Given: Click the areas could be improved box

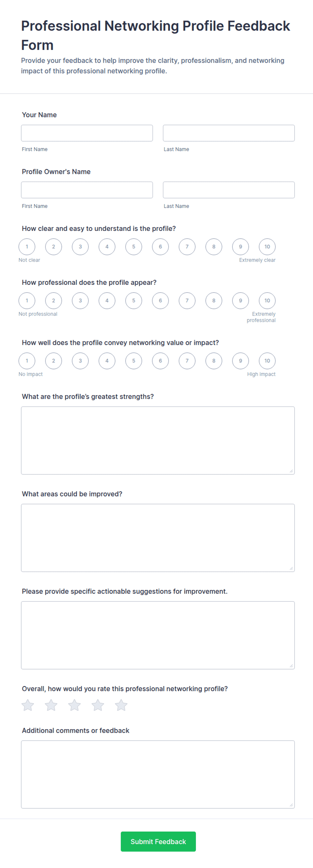Looking at the screenshot, I should coord(158,538).
